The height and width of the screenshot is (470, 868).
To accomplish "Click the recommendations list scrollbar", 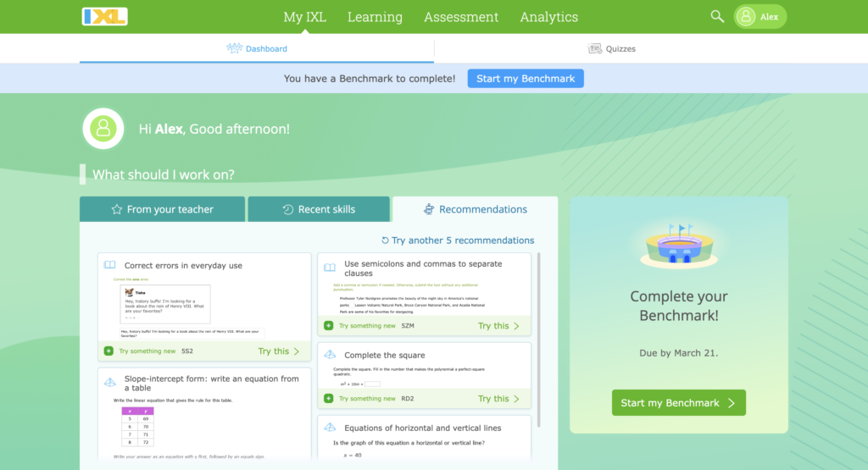I will click(538, 340).
